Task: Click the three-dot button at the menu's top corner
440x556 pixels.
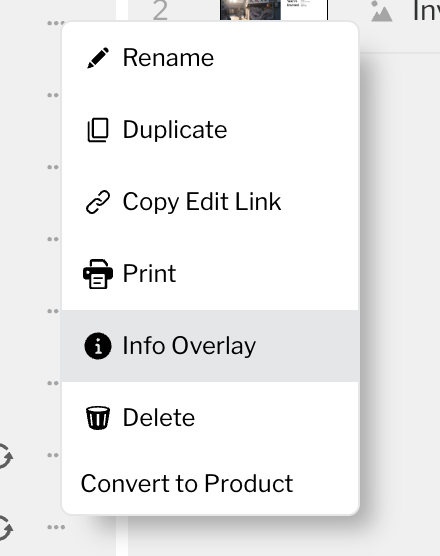Action: tap(56, 23)
